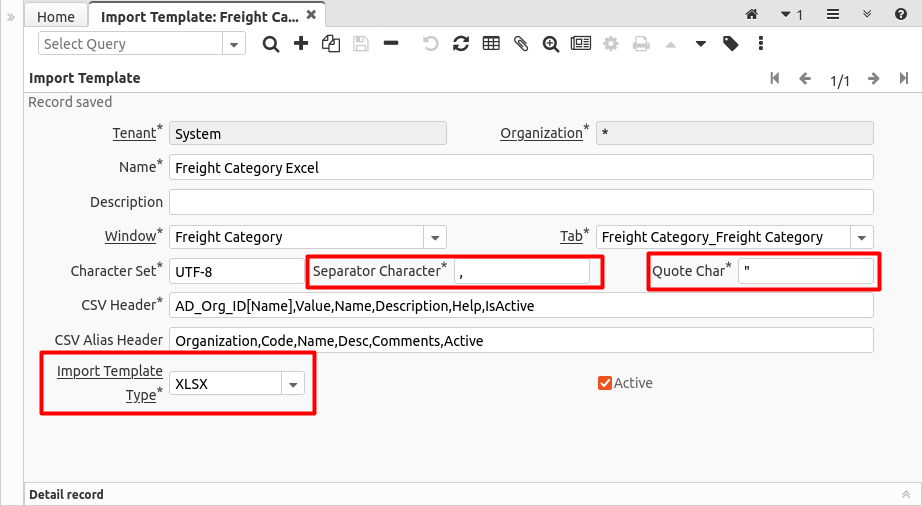Expand the Window field dropdown
The height and width of the screenshot is (506, 922).
tap(435, 238)
